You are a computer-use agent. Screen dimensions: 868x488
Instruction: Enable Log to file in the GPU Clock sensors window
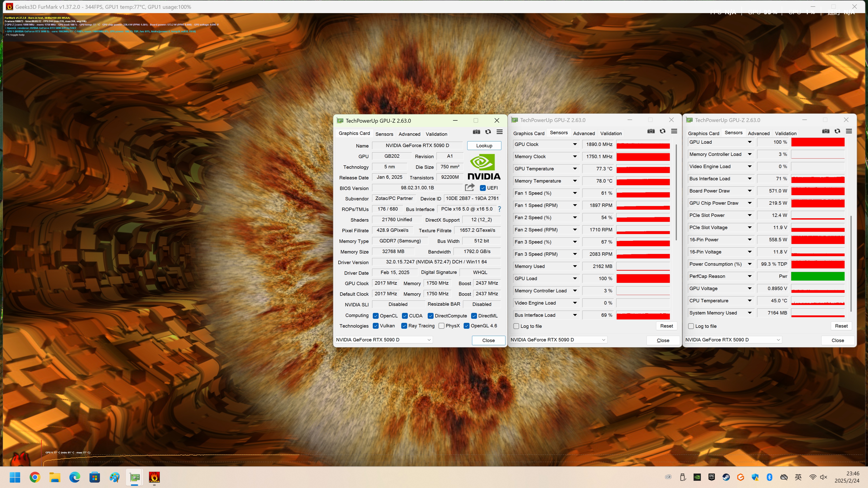tap(516, 326)
